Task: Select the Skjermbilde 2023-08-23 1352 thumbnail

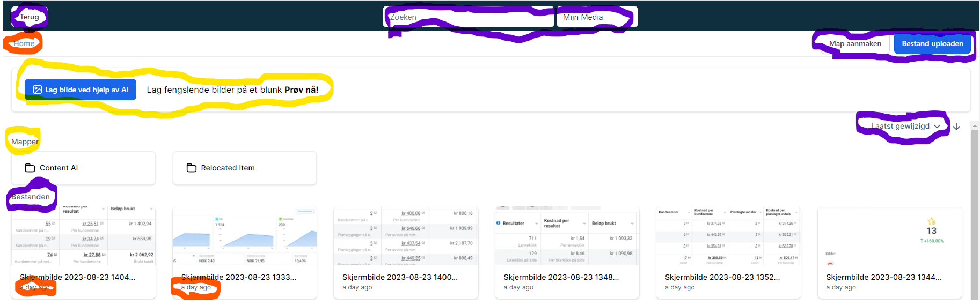Action: [728, 236]
